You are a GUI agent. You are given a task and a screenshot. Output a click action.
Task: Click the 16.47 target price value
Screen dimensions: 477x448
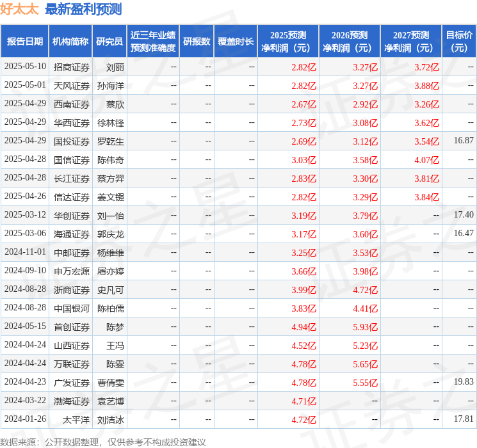464,233
